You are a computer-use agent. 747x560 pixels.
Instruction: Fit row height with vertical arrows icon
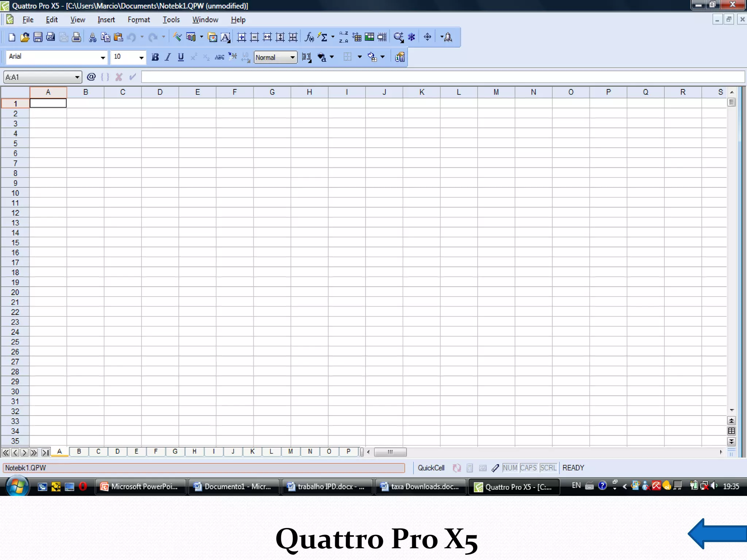click(x=280, y=37)
